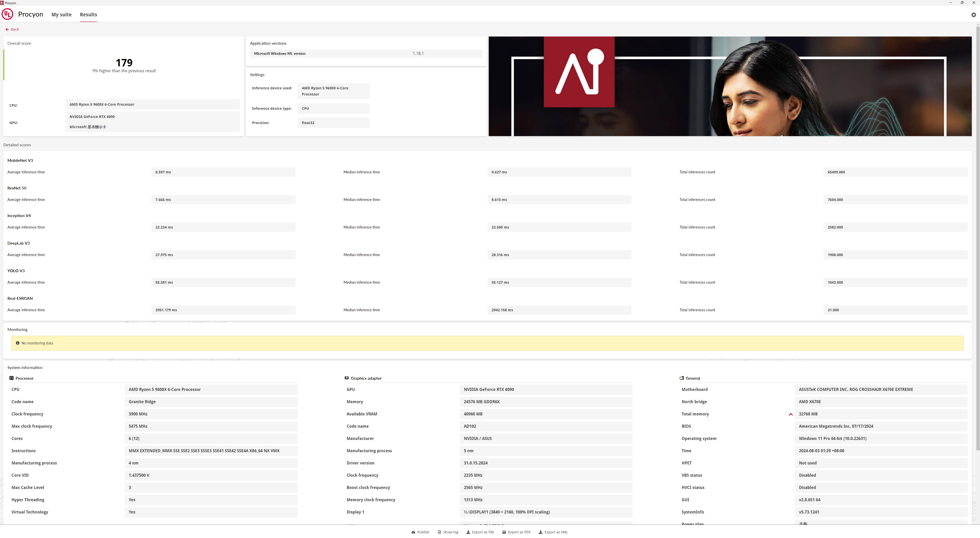This screenshot has height=538, width=980.
Task: Select the Results tab
Action: (x=88, y=15)
